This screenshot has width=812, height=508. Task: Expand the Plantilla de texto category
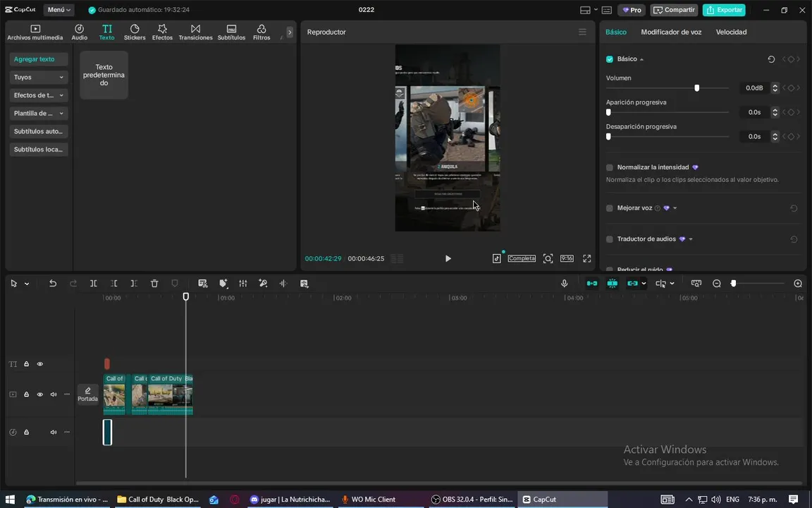click(x=38, y=113)
